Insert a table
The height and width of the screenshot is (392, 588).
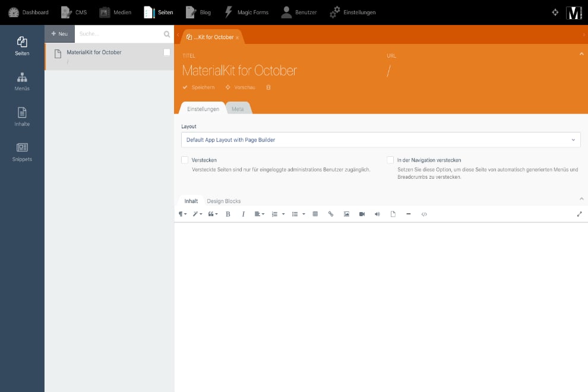coord(315,214)
